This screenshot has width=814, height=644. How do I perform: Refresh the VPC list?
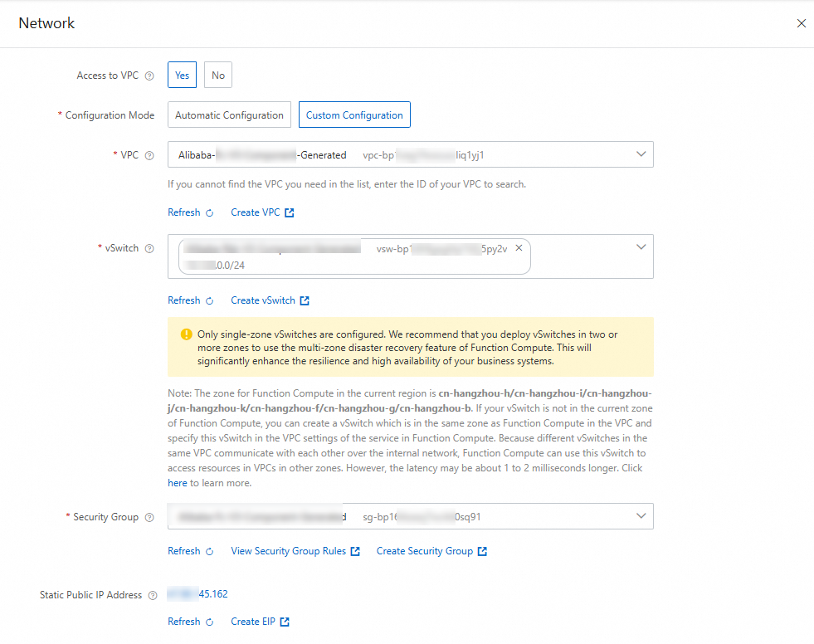coord(183,212)
